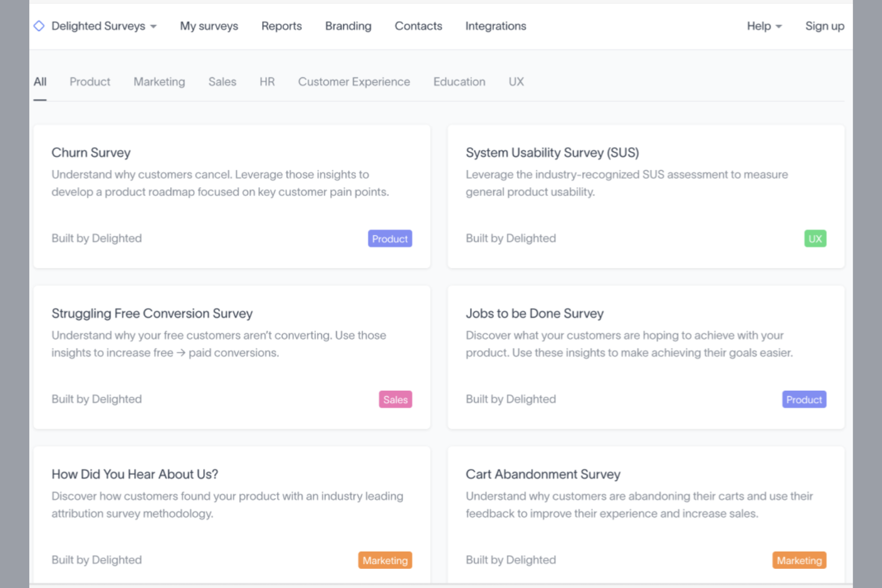Image resolution: width=882 pixels, height=588 pixels.
Task: Click the Sign up link
Action: [x=825, y=26]
